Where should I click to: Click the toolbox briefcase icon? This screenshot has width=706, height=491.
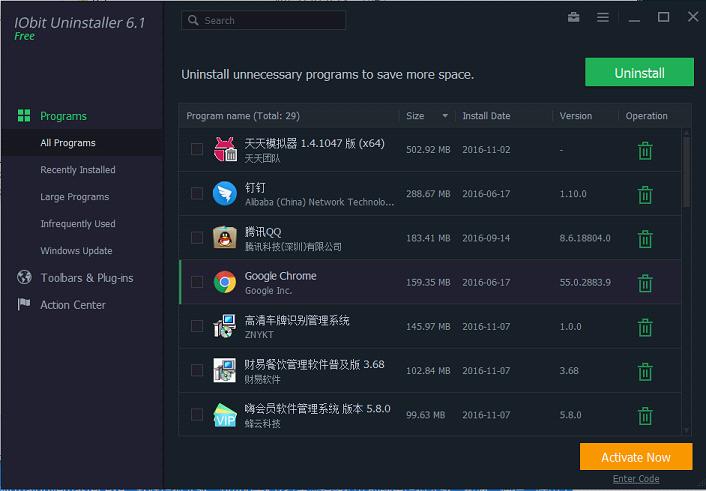(x=573, y=18)
